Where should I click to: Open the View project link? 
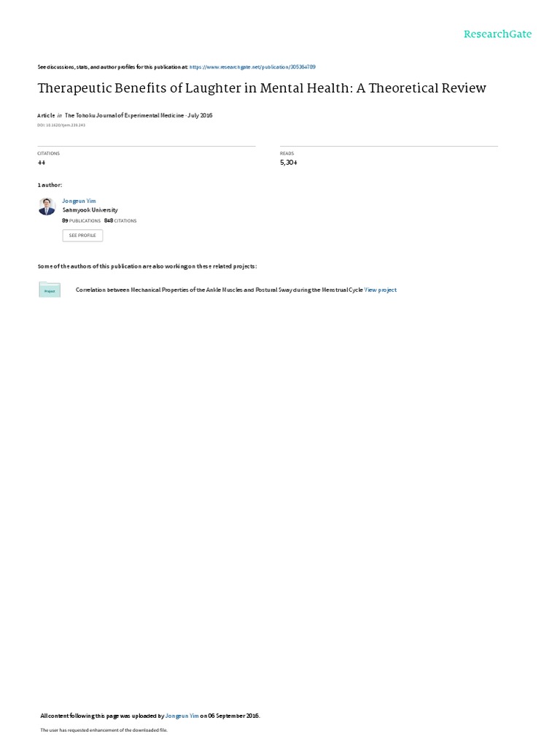coord(381,290)
